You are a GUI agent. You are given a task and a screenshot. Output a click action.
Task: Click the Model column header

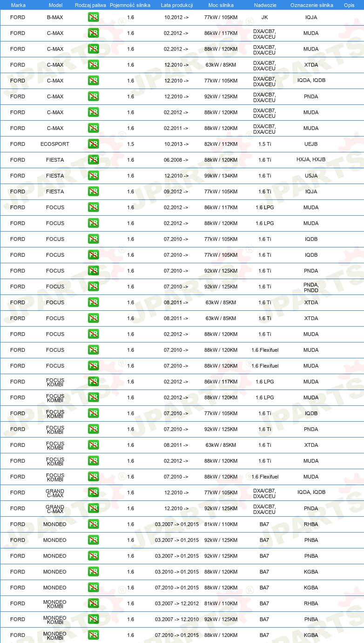pyautogui.click(x=55, y=5)
